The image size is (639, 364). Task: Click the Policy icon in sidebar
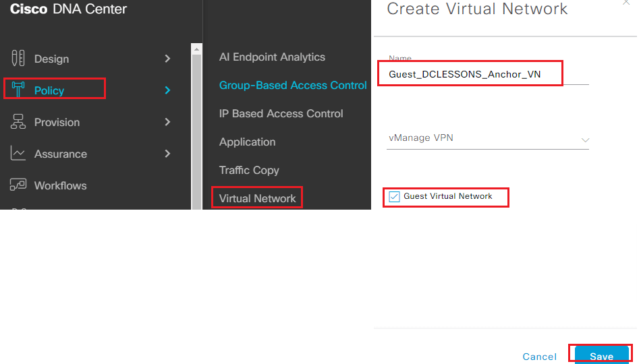18,90
